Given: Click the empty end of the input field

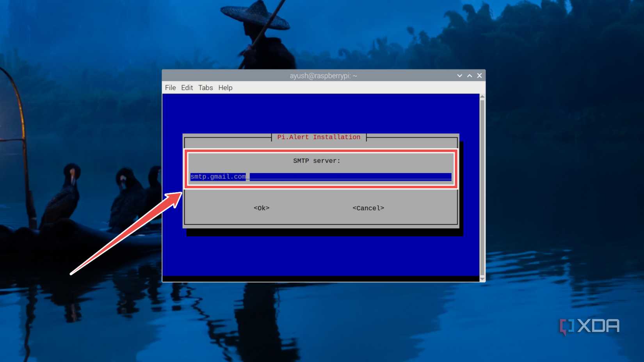Looking at the screenshot, I should pyautogui.click(x=390, y=176).
